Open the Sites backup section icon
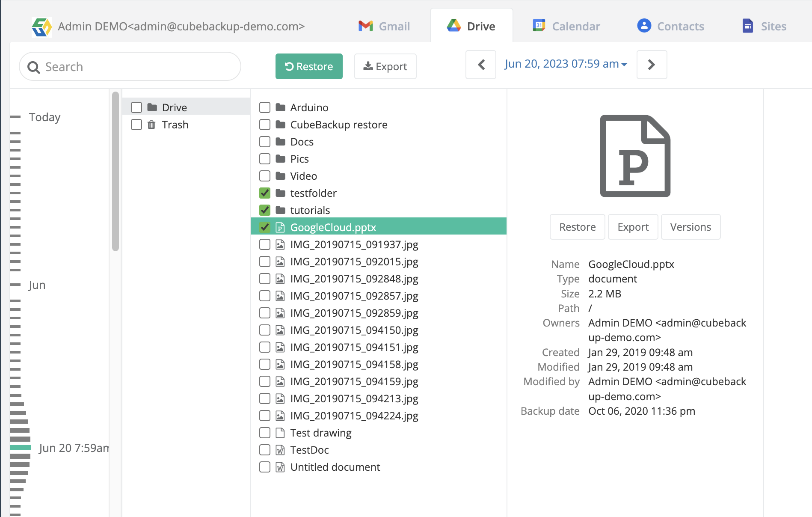 point(747,26)
